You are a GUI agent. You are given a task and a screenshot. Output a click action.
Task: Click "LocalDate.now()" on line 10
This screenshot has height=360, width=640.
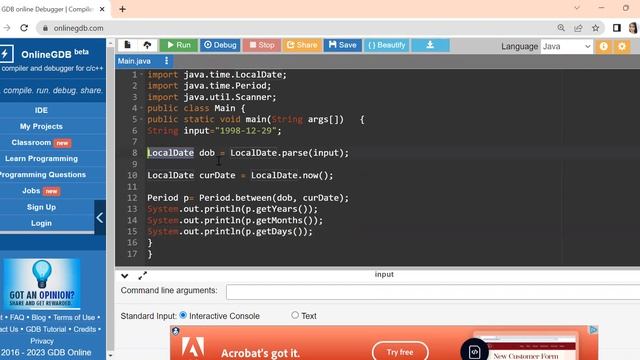click(292, 176)
